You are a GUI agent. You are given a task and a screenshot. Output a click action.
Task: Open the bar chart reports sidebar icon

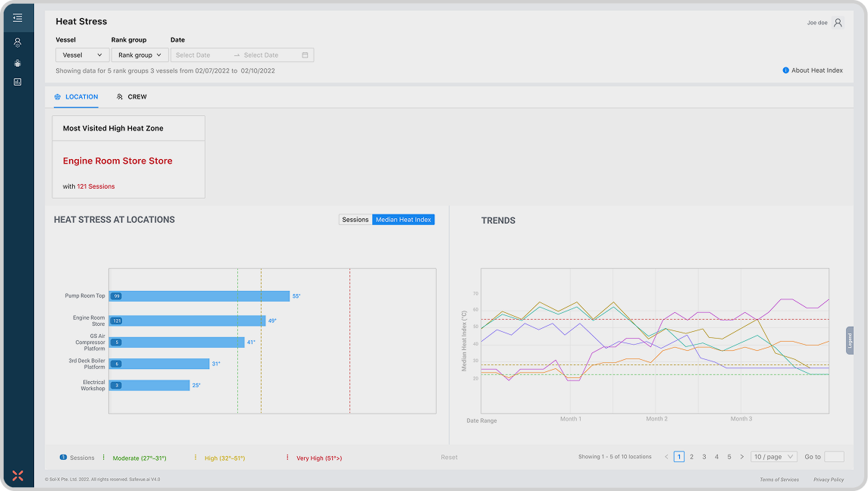point(17,82)
